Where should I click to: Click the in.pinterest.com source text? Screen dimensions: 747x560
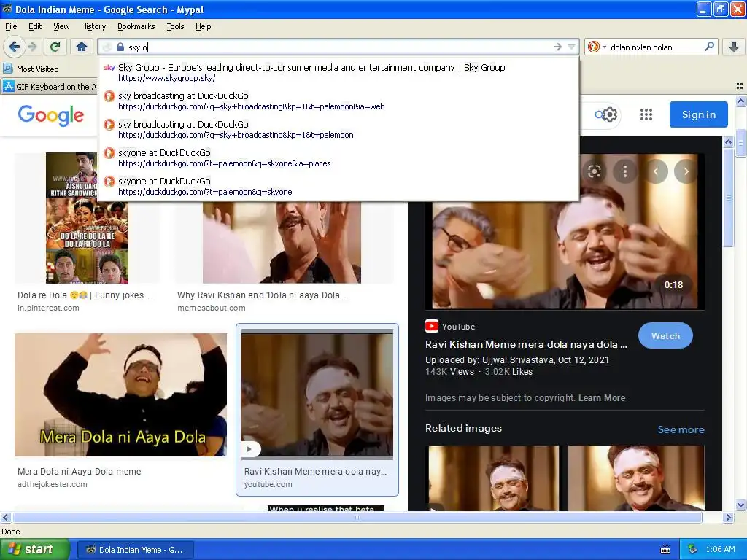(x=48, y=308)
